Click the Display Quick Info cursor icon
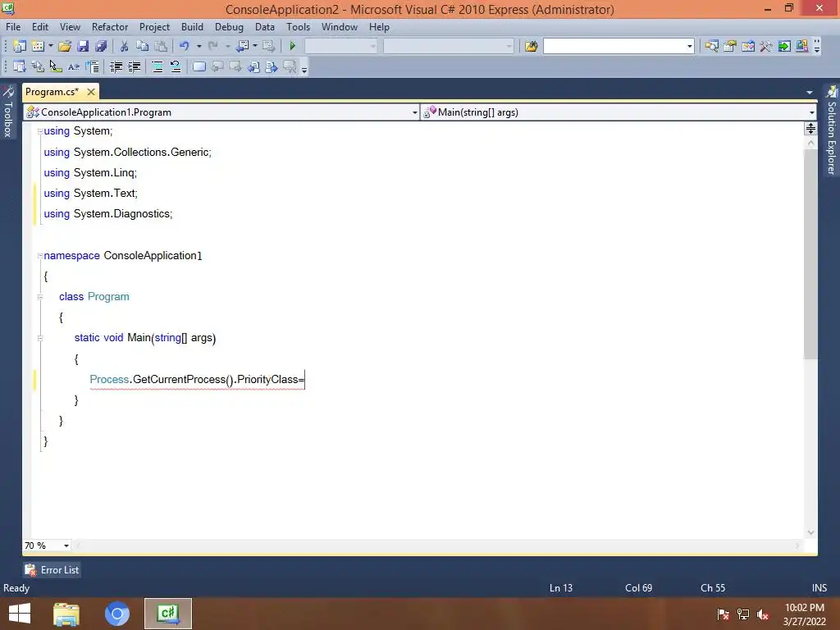Screen dimensions: 840x630 coord(56,66)
